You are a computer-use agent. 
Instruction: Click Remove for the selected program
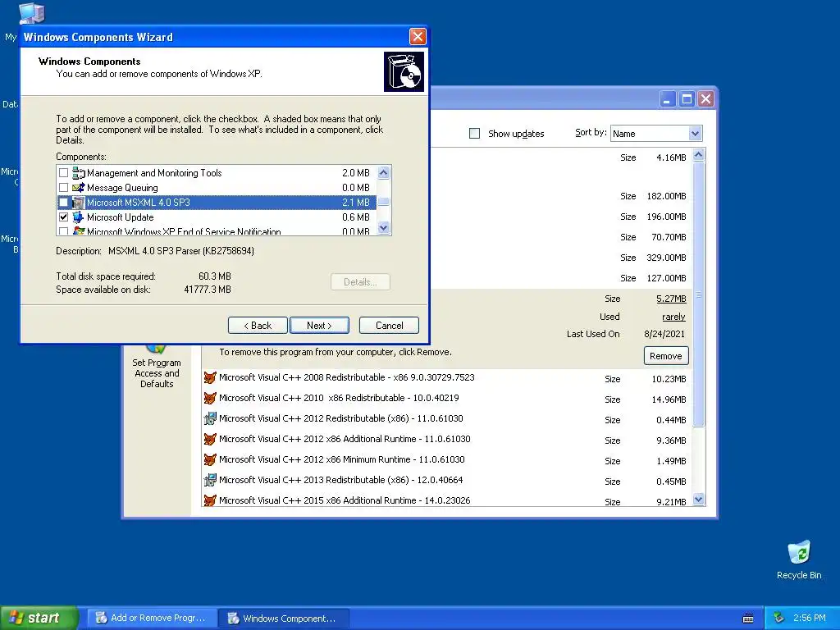pyautogui.click(x=666, y=356)
